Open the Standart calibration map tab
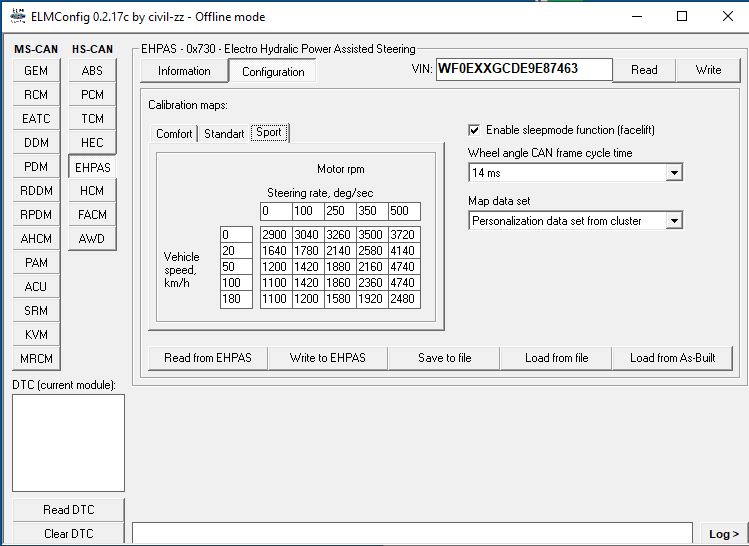The height and width of the screenshot is (546, 749). [224, 134]
